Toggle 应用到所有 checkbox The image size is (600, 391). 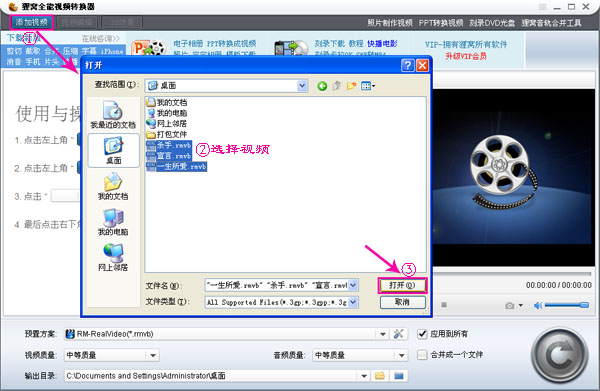tap(422, 334)
